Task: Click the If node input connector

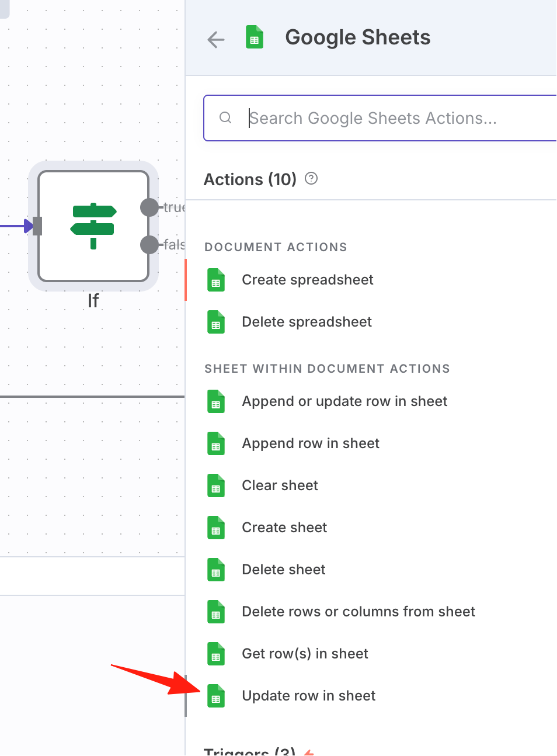Action: [x=37, y=226]
